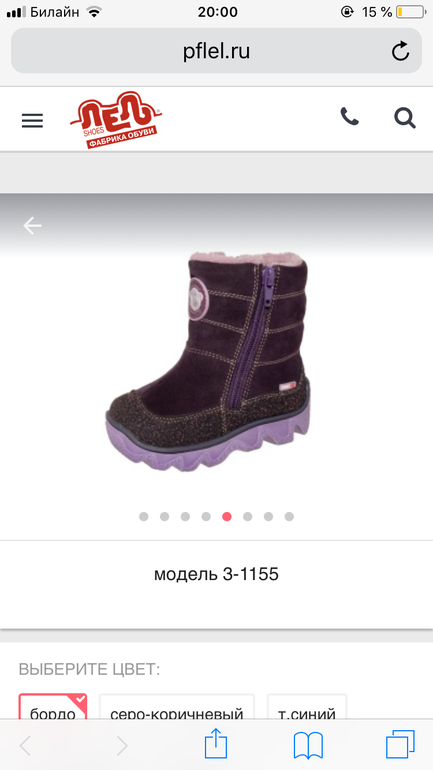Open the hamburger menu
The width and height of the screenshot is (433, 770).
(x=32, y=121)
